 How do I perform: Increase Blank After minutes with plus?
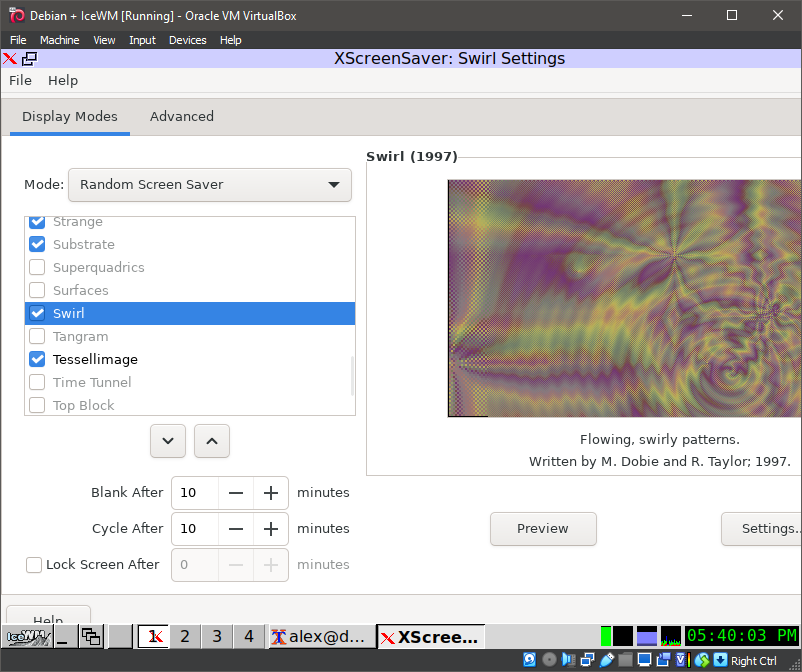point(270,493)
